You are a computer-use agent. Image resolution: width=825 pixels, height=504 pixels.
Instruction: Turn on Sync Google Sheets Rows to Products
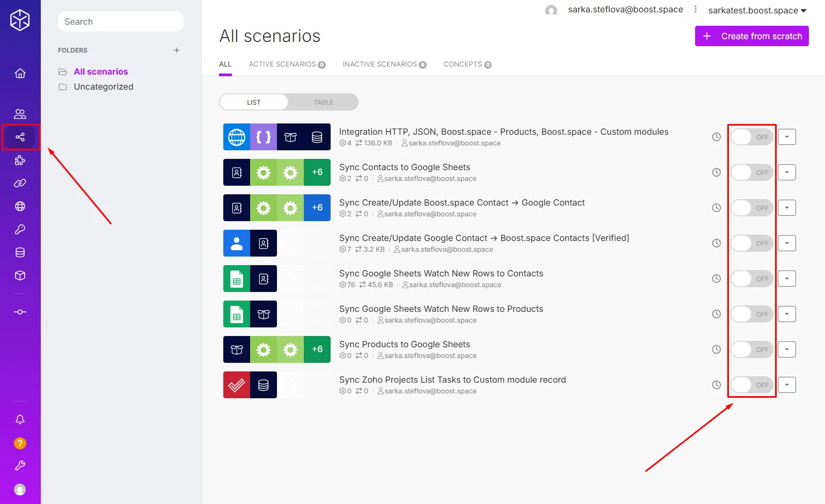752,314
